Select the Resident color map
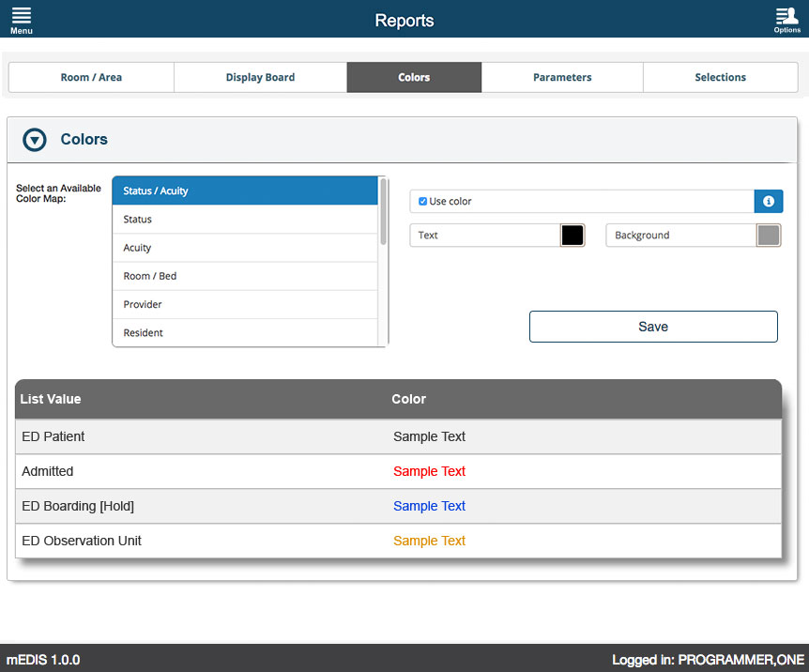809x672 pixels. click(x=245, y=332)
